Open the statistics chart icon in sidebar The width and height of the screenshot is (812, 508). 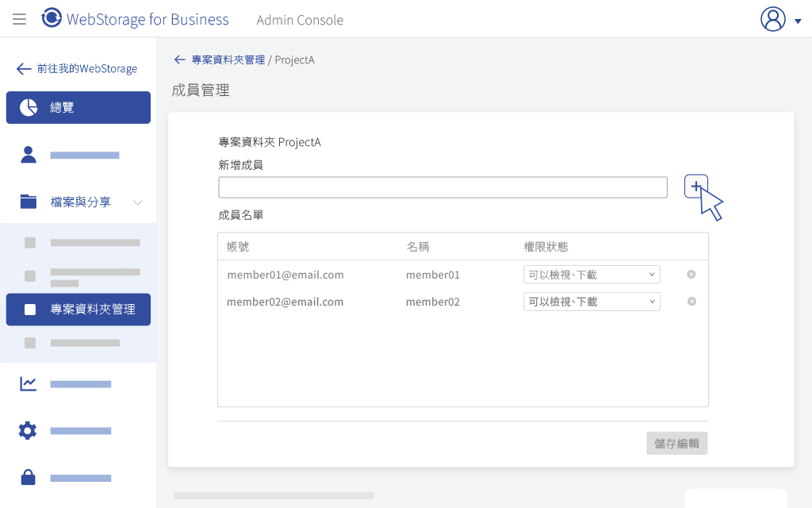click(28, 383)
